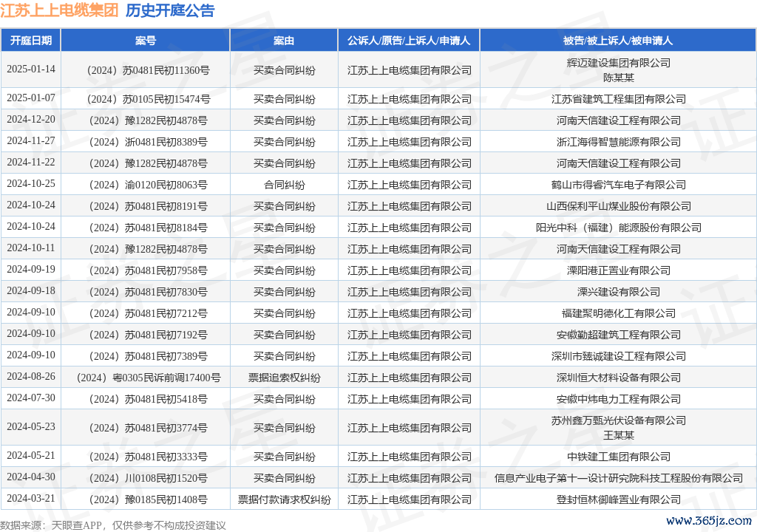Screen dimensions: 757x532
Task: Click defendant 安徽勤超建筑工程有限公司
Action: coord(619,335)
